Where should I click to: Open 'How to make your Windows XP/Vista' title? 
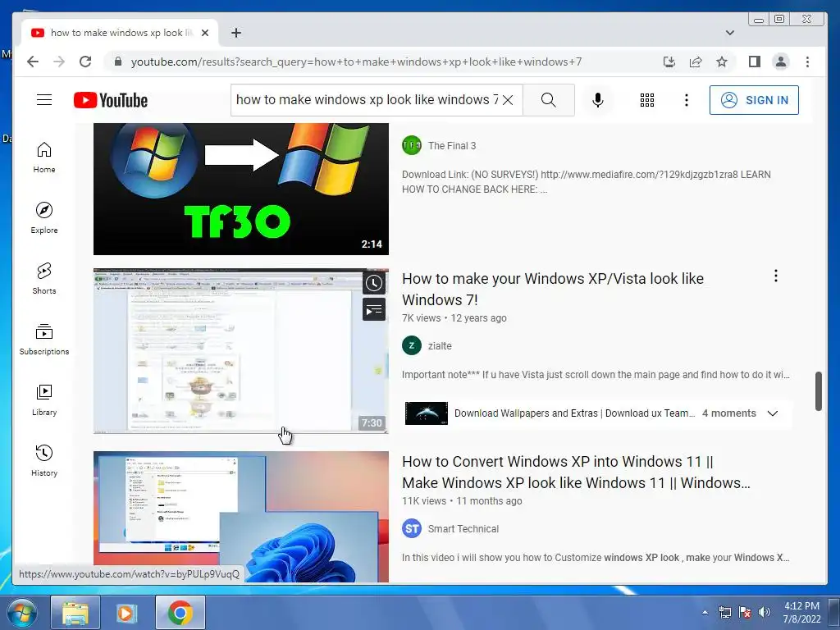(x=552, y=290)
